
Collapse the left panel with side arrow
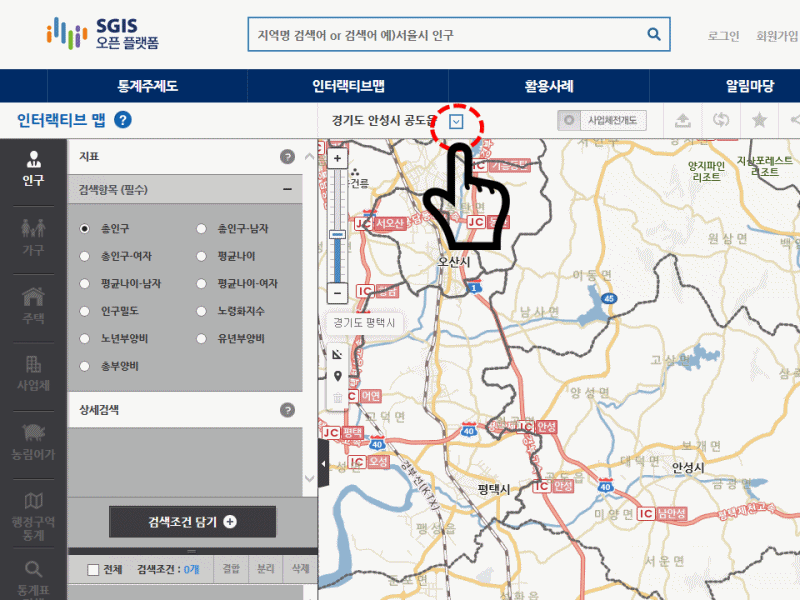pos(323,465)
